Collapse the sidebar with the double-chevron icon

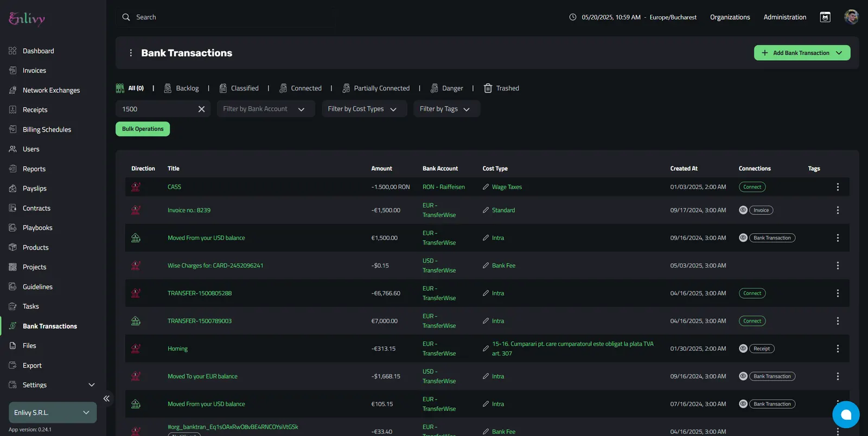106,399
